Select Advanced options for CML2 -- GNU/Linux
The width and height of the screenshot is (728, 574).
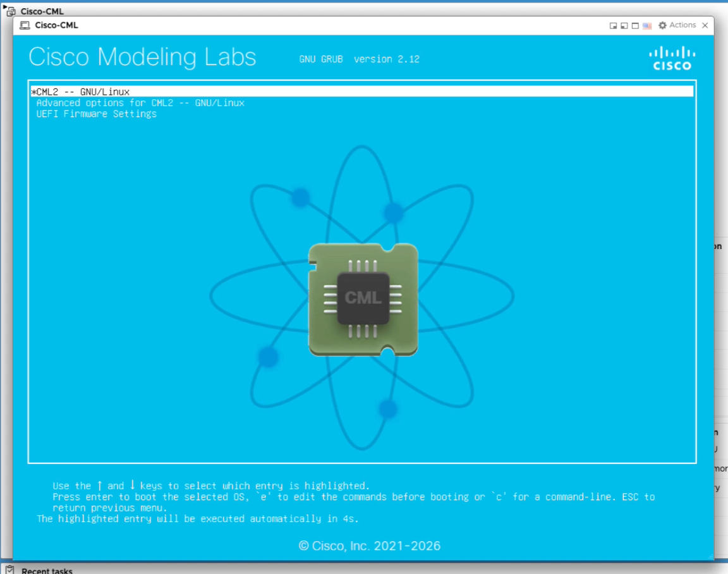(140, 102)
